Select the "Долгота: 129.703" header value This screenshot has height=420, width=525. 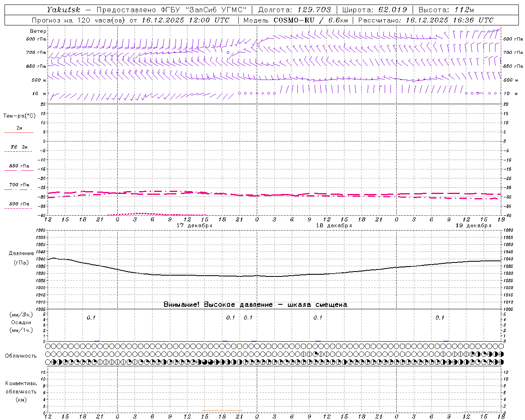tap(294, 10)
